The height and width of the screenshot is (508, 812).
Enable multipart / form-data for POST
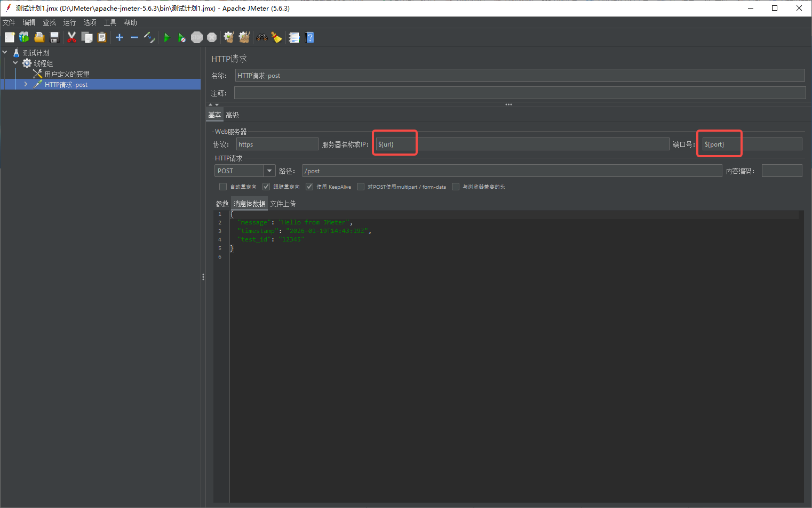361,187
